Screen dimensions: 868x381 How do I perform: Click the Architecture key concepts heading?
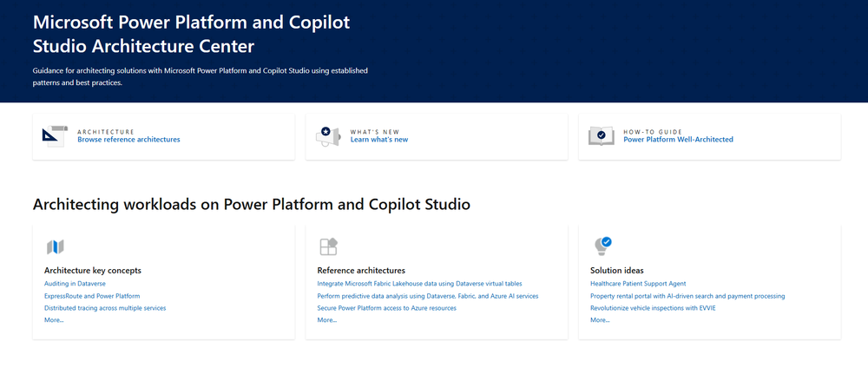93,271
